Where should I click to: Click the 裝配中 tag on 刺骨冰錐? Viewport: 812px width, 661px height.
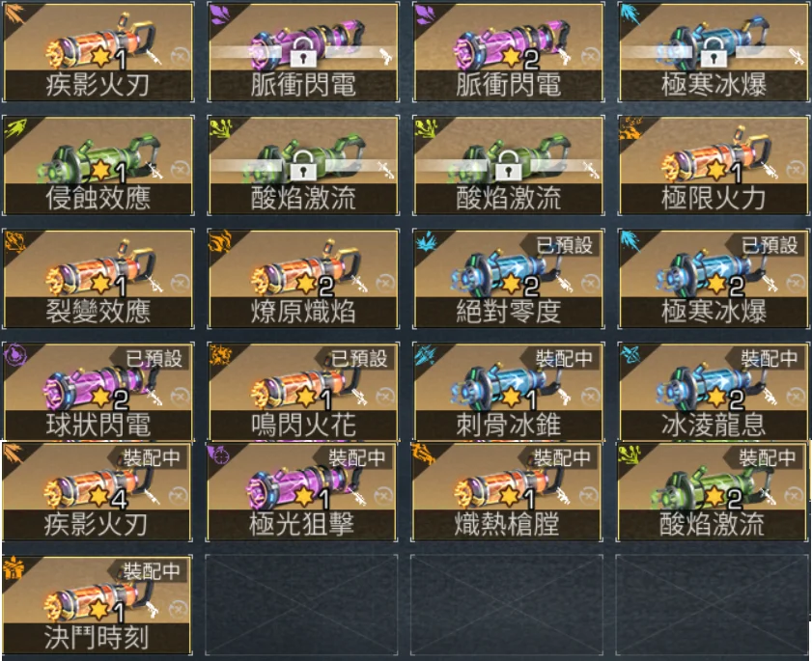564,358
